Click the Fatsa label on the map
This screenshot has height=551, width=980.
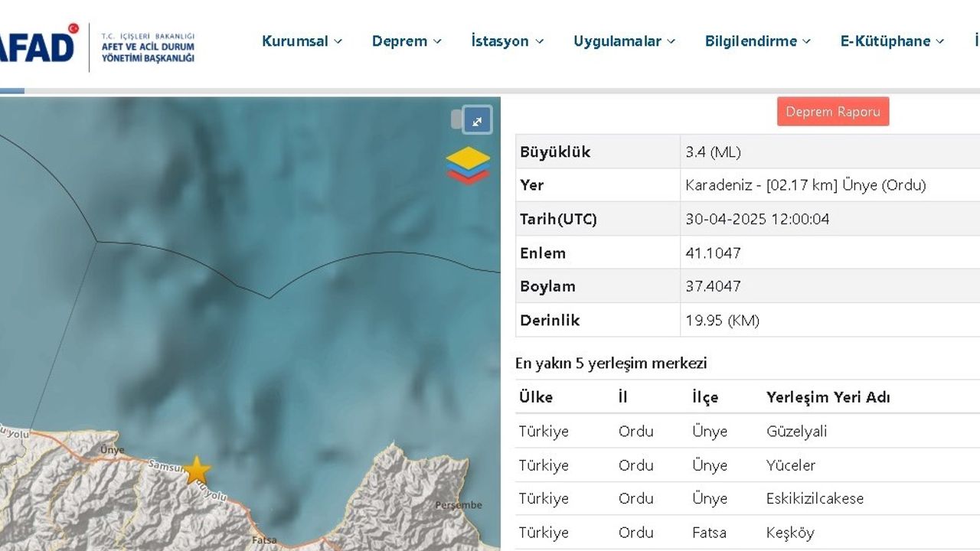click(x=264, y=540)
